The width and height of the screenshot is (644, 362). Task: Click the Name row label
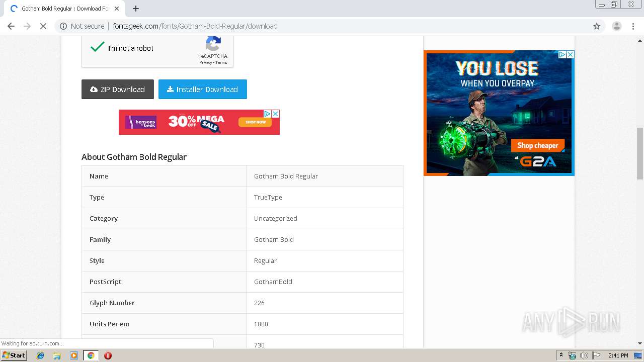click(x=99, y=176)
